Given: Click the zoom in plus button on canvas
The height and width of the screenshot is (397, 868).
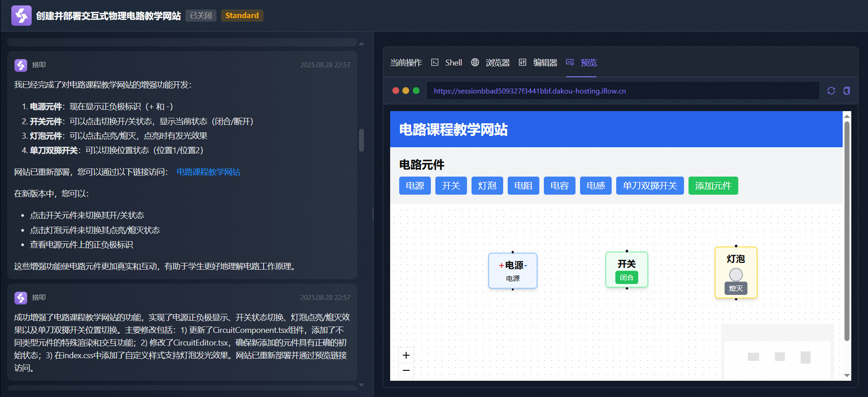Looking at the screenshot, I should click(x=406, y=355).
